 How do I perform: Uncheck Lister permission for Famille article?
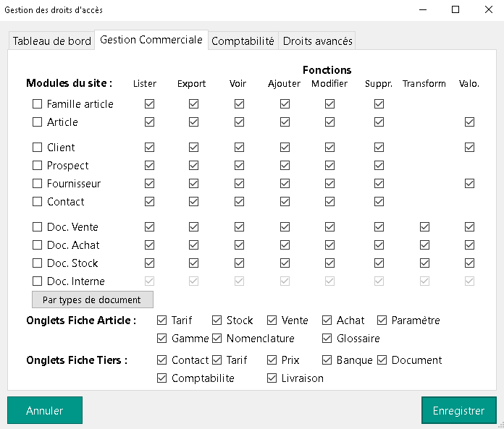150,104
